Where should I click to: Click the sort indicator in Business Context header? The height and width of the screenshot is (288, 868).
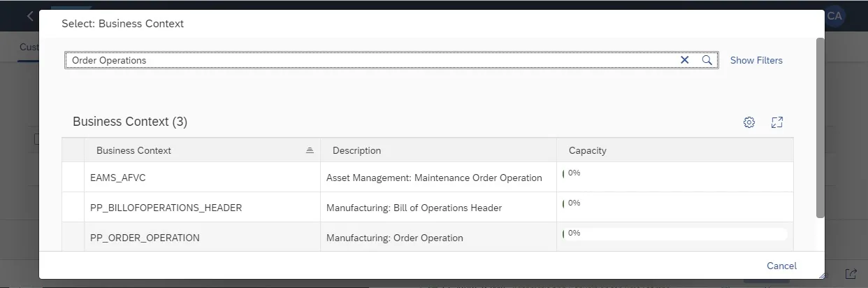point(310,150)
